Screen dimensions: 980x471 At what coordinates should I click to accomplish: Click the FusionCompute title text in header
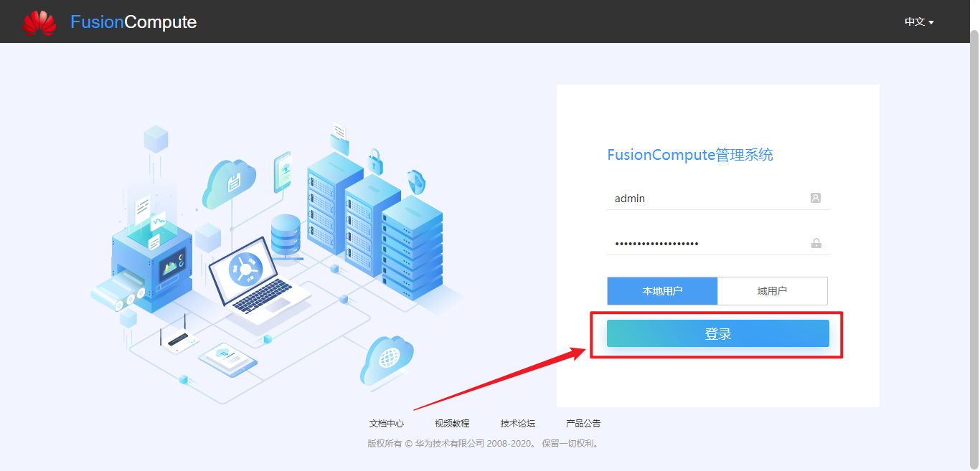(133, 22)
